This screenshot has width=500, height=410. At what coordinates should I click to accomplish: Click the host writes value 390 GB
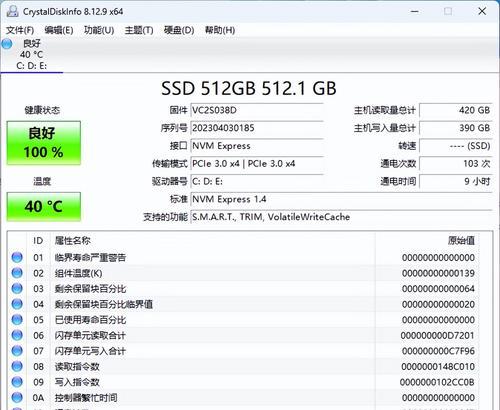(x=456, y=128)
